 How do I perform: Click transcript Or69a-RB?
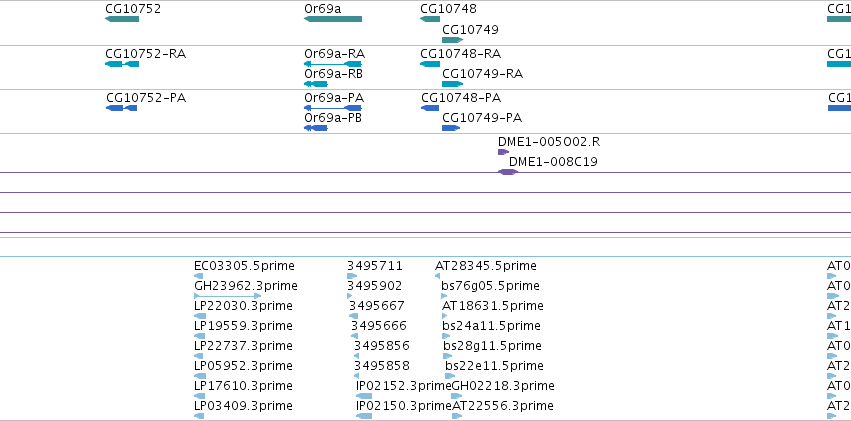coord(315,84)
